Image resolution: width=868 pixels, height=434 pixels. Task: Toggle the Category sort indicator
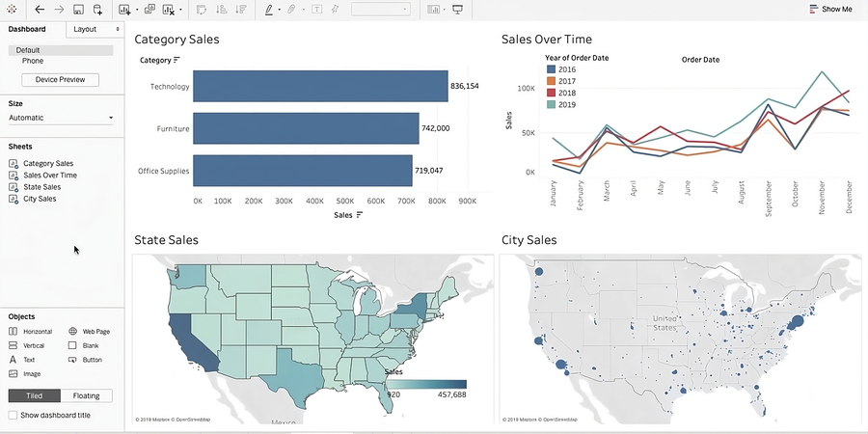[176, 61]
